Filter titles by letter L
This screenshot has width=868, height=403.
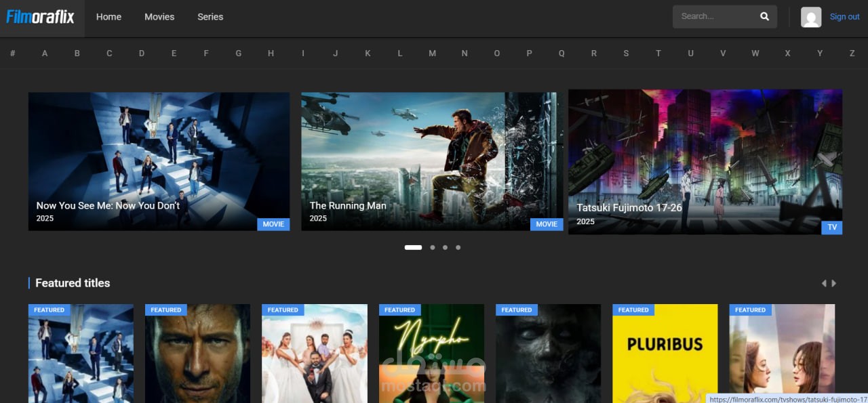pos(400,53)
